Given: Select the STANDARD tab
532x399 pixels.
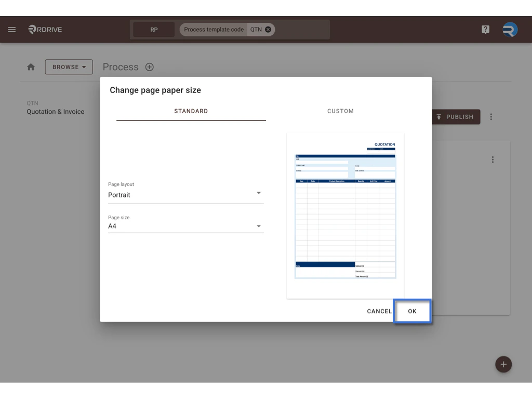Looking at the screenshot, I should (191, 111).
